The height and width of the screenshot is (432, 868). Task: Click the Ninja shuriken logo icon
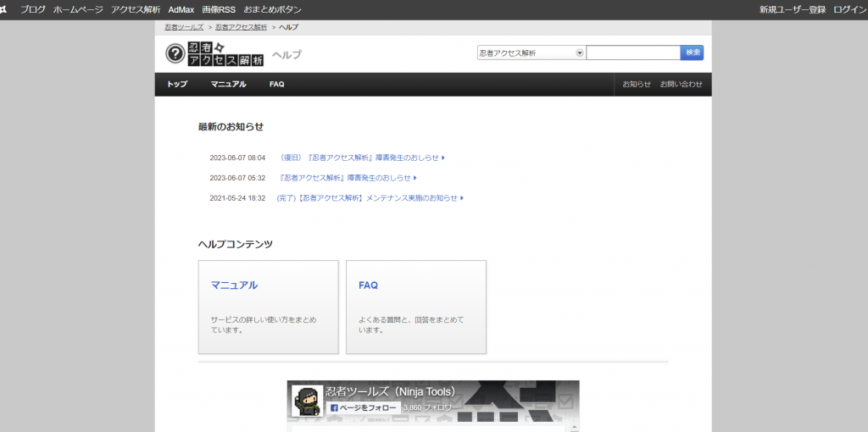click(x=3, y=9)
